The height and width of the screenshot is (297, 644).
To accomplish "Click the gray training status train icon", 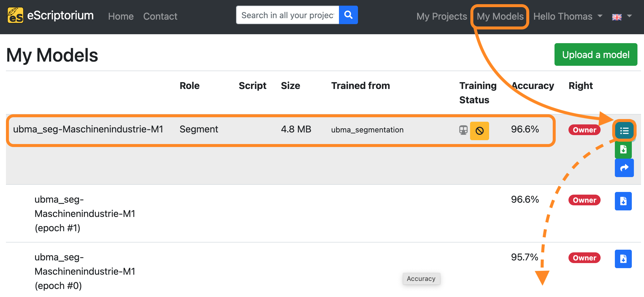I will coord(463,130).
